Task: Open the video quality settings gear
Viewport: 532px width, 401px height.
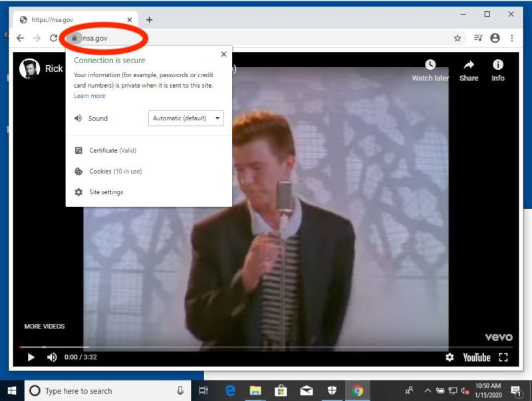Action: 449,357
